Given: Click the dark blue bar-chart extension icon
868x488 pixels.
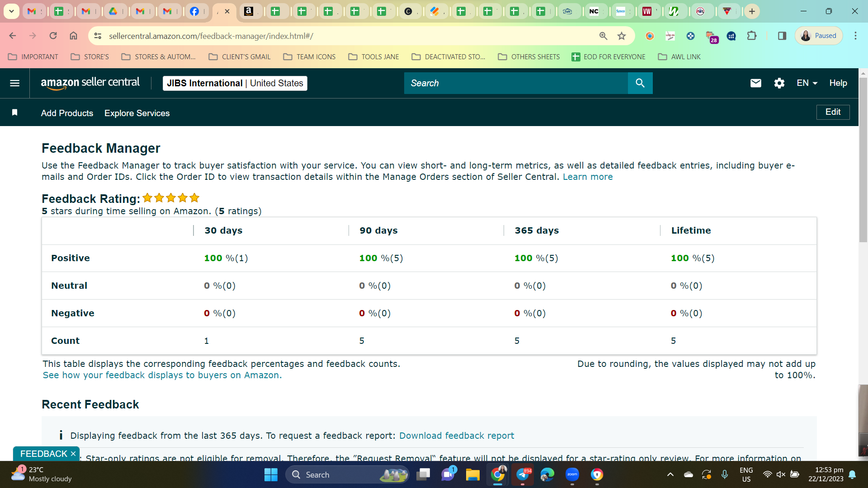Looking at the screenshot, I should (x=731, y=36).
